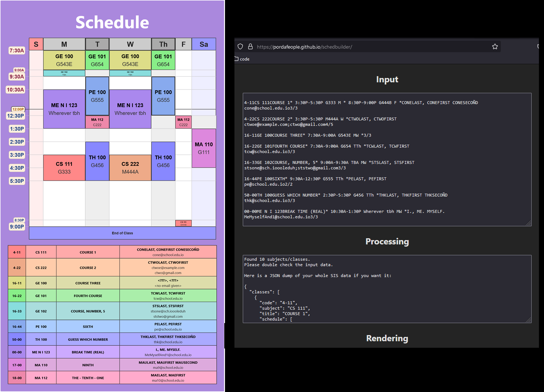This screenshot has width=544, height=392.
Task: Bookmark page with the star icon
Action: [495, 46]
